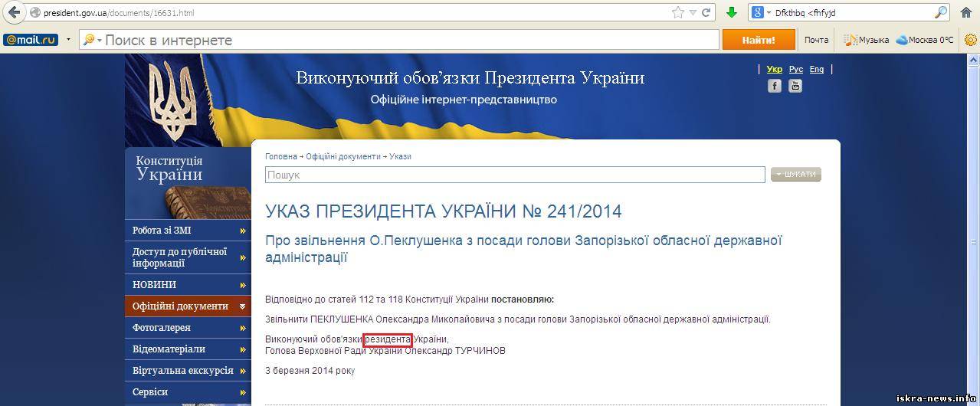Switch site language to Eng

(816, 69)
